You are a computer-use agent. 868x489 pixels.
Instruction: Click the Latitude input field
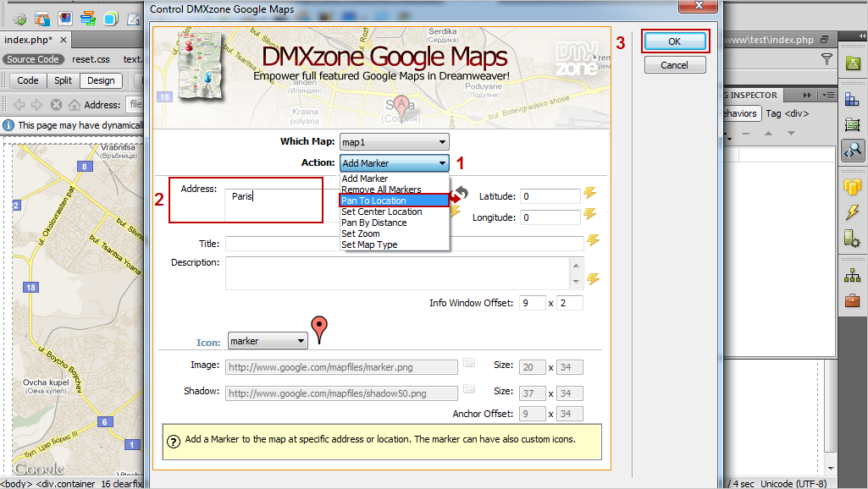[x=550, y=196]
